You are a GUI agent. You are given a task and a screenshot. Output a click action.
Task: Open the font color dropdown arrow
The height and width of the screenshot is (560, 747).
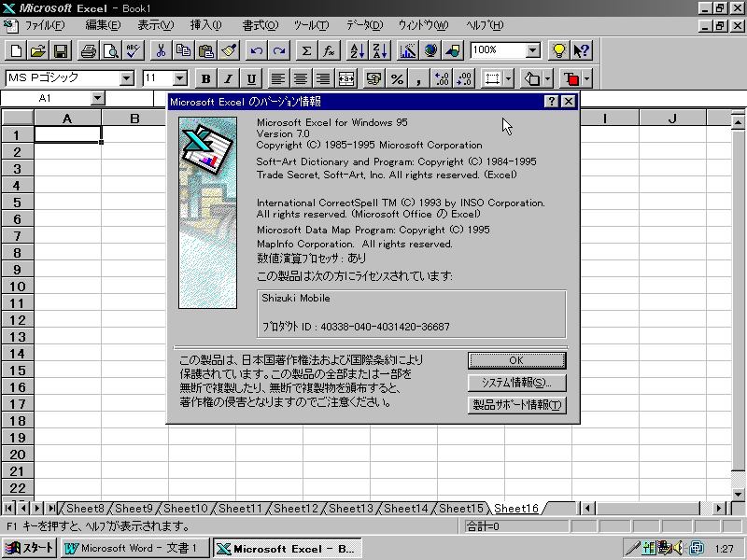pos(587,78)
